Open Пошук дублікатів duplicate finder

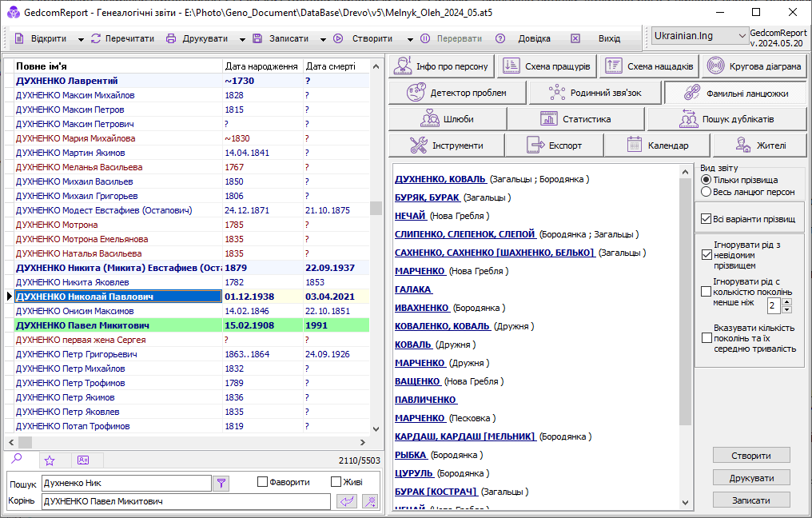coord(726,119)
